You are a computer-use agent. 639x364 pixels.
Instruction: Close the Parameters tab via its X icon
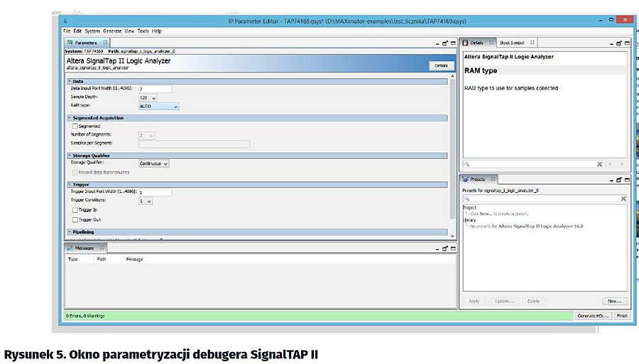click(x=106, y=43)
